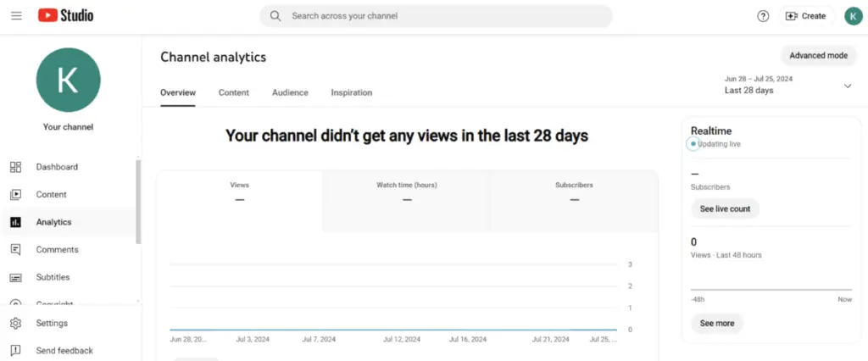This screenshot has width=868, height=361.
Task: Click the Advanced mode button
Action: 818,56
